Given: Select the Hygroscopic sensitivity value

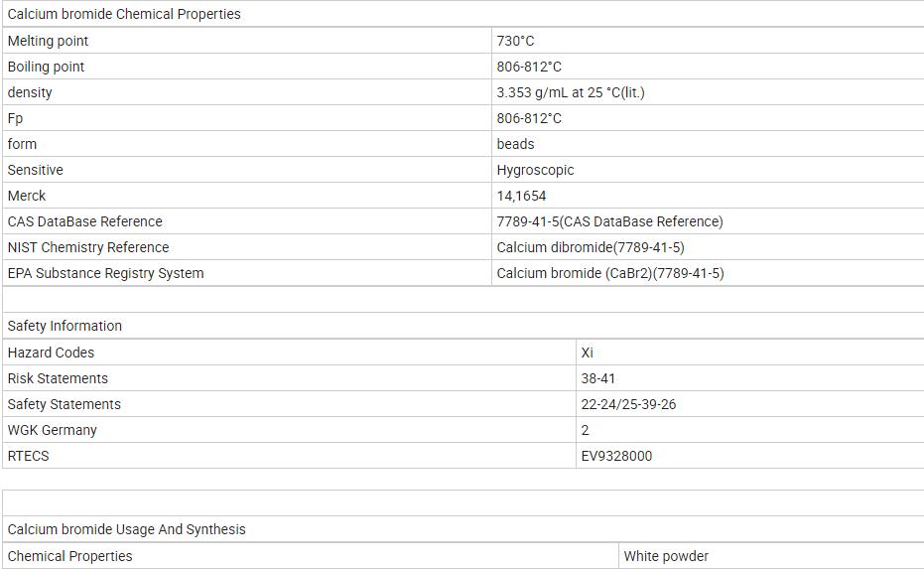Looking at the screenshot, I should tap(535, 170).
